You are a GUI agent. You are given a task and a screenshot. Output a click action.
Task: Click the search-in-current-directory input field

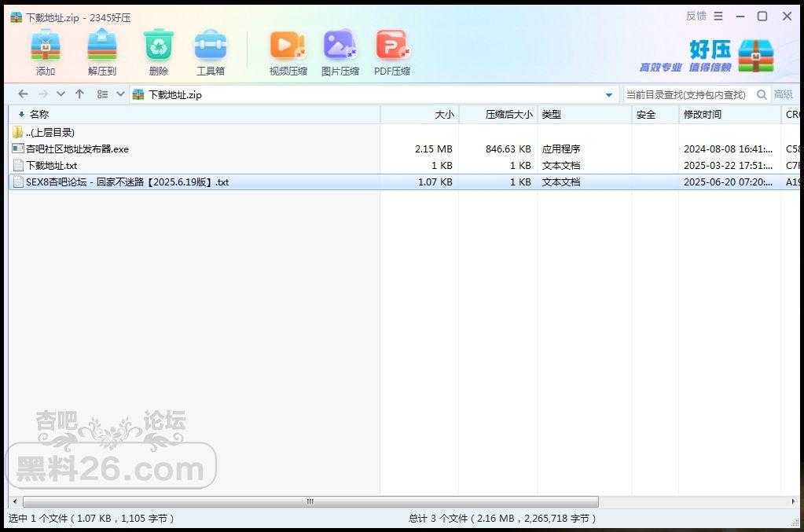[688, 94]
